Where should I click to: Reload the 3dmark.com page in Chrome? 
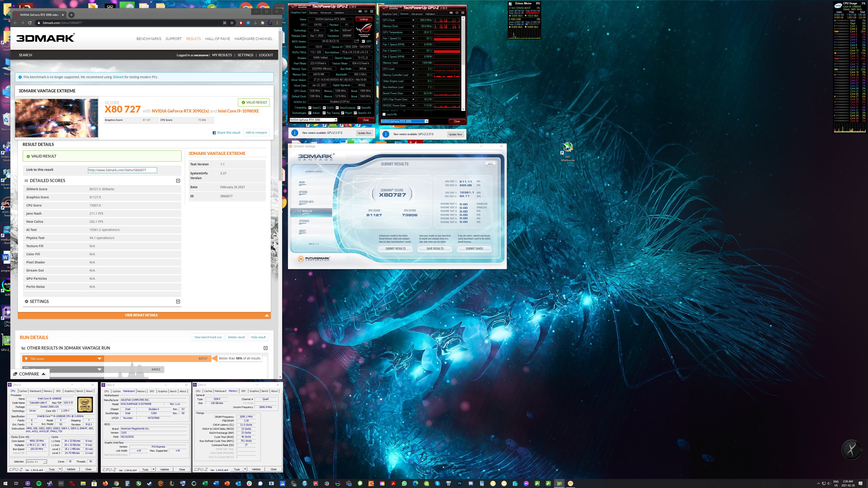click(x=30, y=23)
